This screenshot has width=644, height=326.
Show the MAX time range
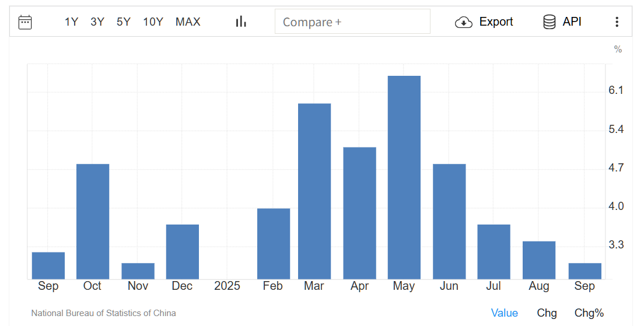188,22
